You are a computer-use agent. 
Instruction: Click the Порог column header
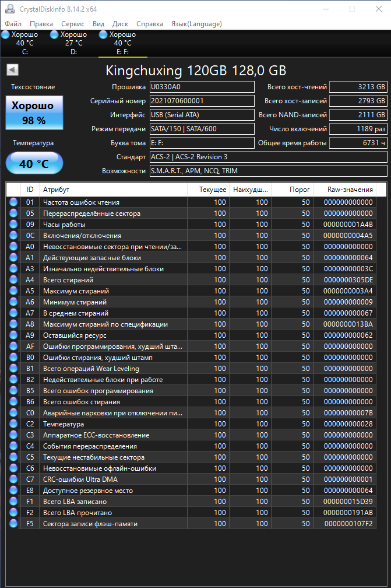tap(292, 190)
